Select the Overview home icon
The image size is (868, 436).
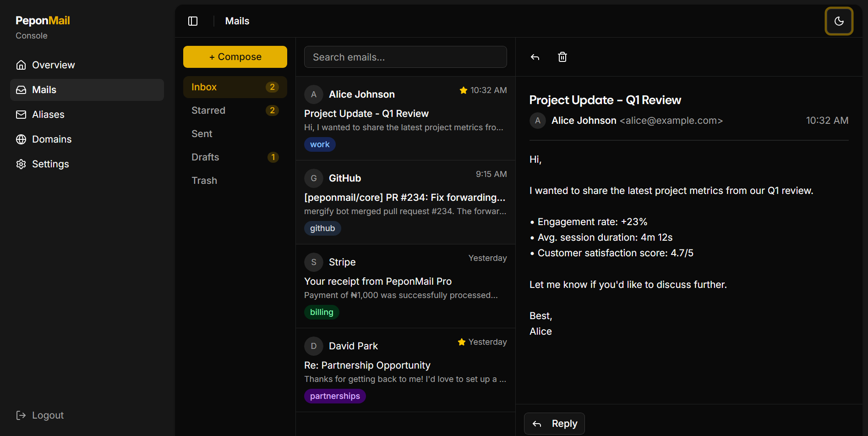coord(21,65)
